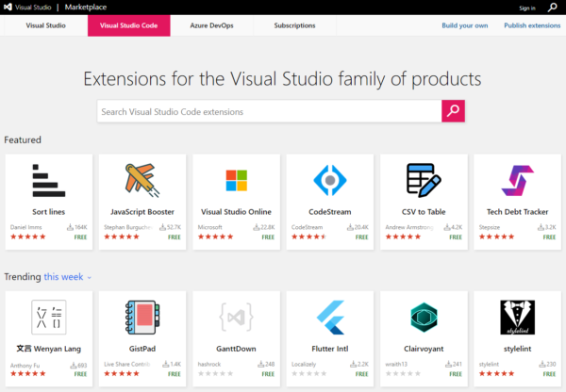Open the Visual Studio Online title
566x392 pixels.
pyautogui.click(x=236, y=212)
